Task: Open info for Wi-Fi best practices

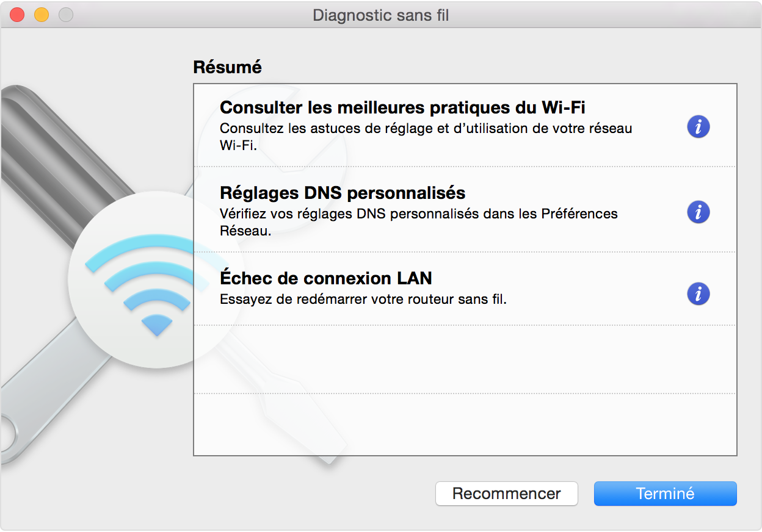Action: tap(698, 127)
